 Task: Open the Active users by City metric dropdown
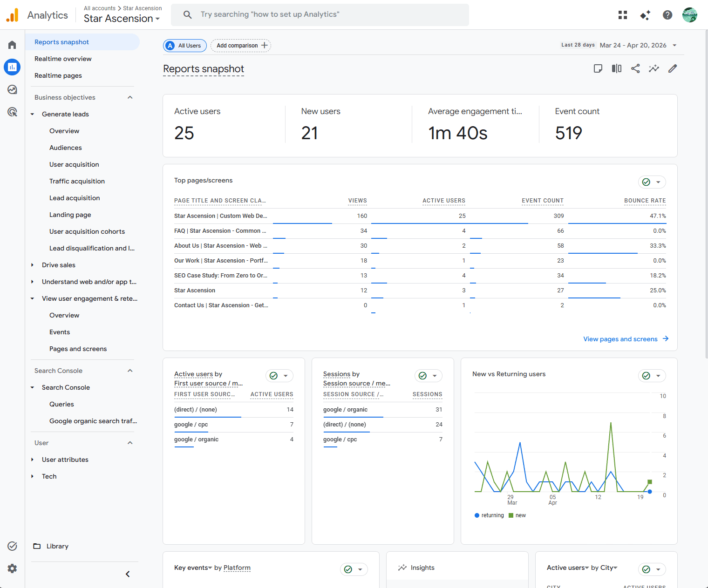point(568,568)
